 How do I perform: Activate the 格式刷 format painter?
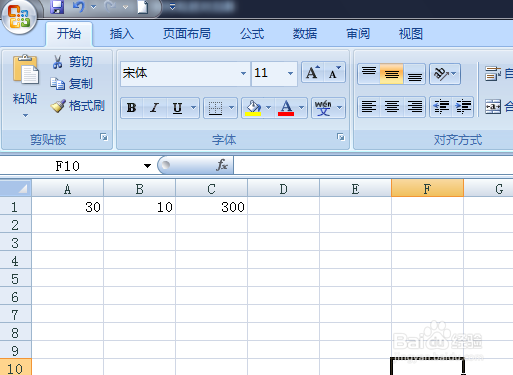tap(78, 106)
